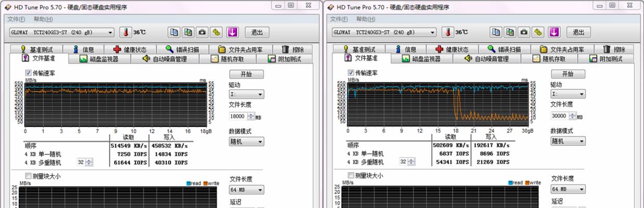Screen dimensions: 644x208
Task: Open 错误扫描 tab in right window
Action: [x=505, y=49]
